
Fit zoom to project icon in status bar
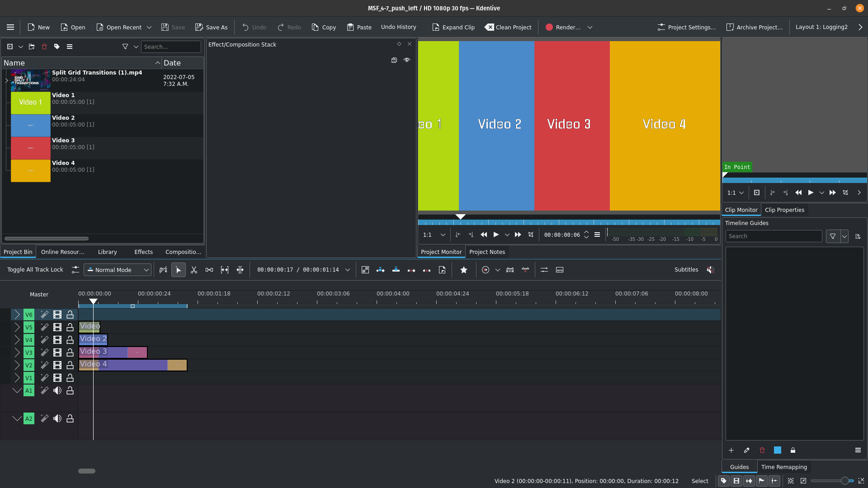(x=791, y=481)
